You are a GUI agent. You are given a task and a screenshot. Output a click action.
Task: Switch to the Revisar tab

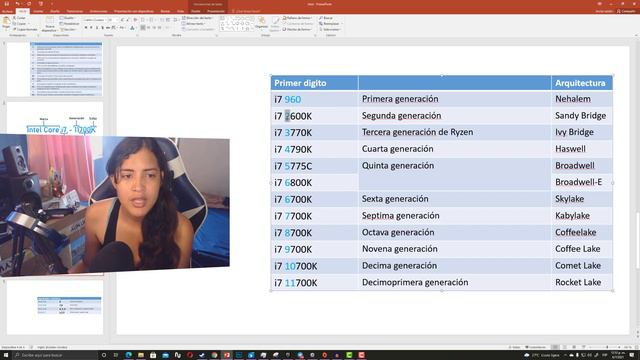pos(165,11)
